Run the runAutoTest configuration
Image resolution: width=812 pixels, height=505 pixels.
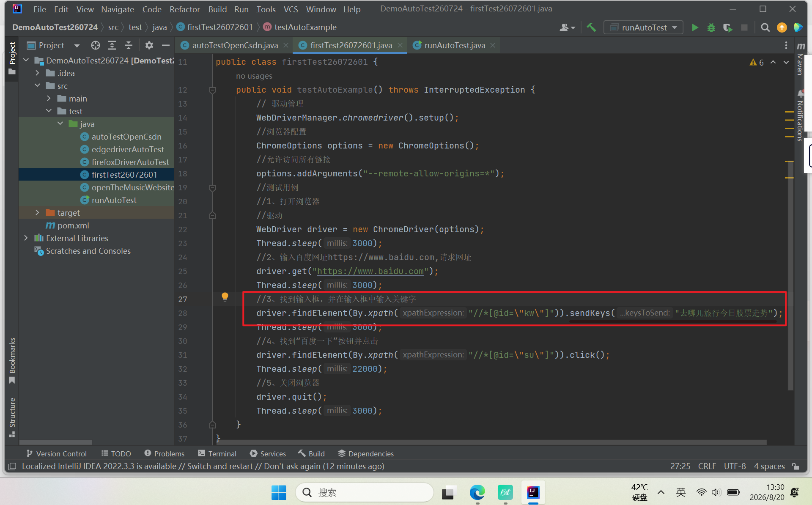coord(695,27)
